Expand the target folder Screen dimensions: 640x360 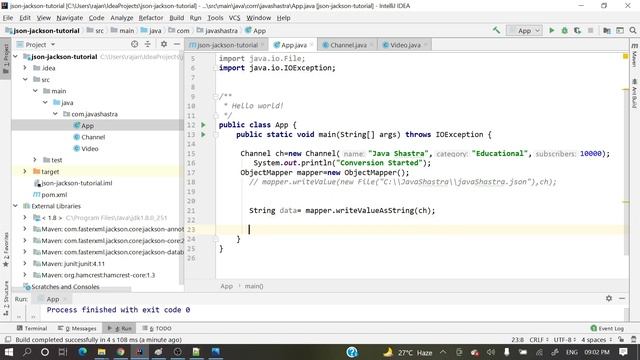pyautogui.click(x=25, y=171)
